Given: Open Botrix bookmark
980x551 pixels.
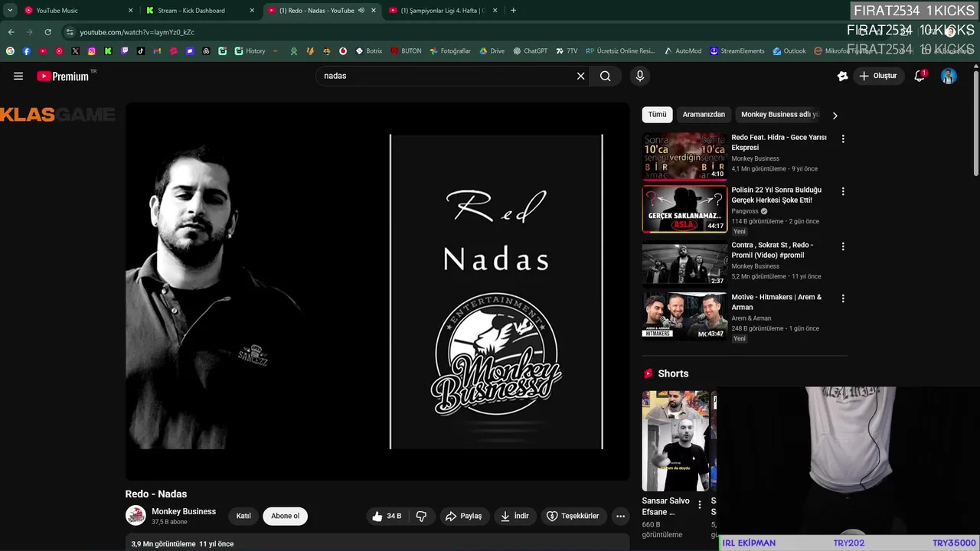Looking at the screenshot, I should tap(368, 51).
